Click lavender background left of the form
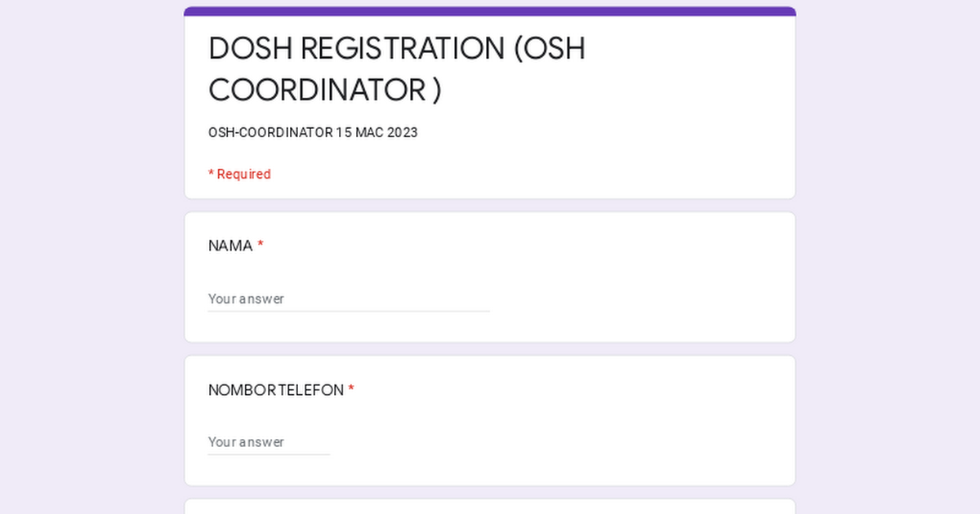This screenshot has width=980, height=514. [x=90, y=261]
